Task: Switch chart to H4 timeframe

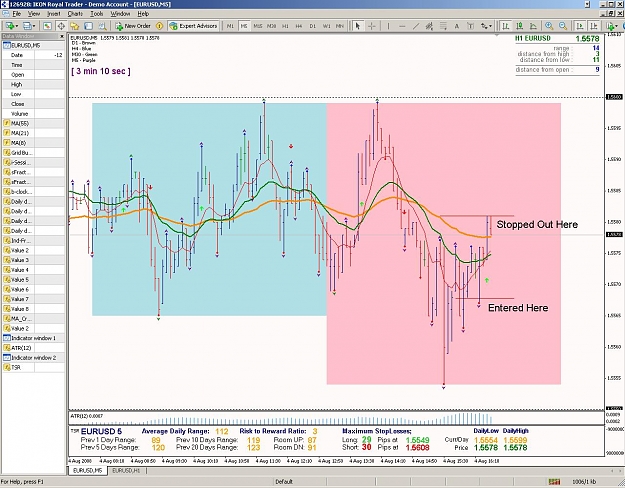Action: [299, 26]
